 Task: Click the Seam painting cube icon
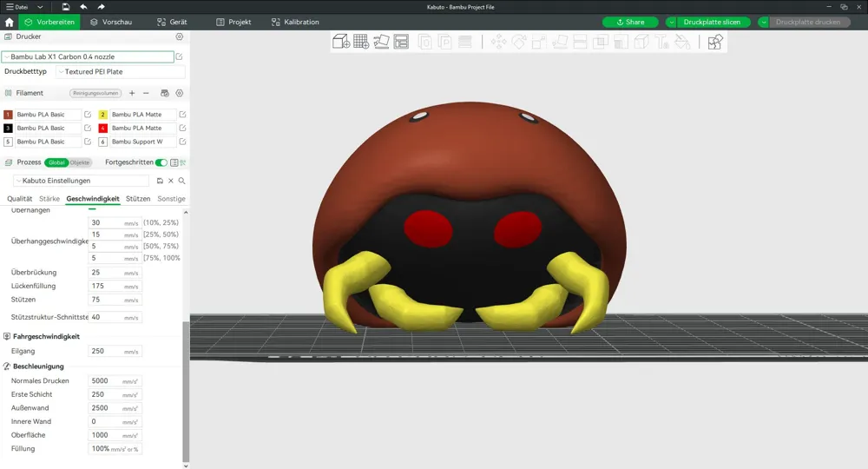click(641, 42)
